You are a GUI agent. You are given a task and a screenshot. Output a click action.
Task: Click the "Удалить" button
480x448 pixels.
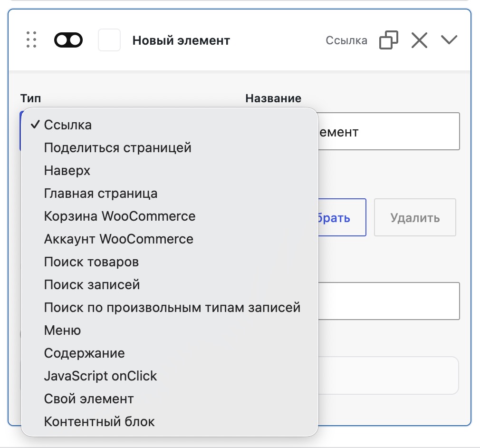pos(415,217)
